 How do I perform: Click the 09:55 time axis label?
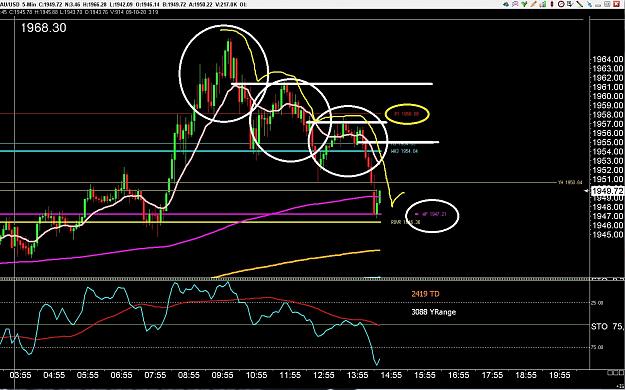(223, 375)
